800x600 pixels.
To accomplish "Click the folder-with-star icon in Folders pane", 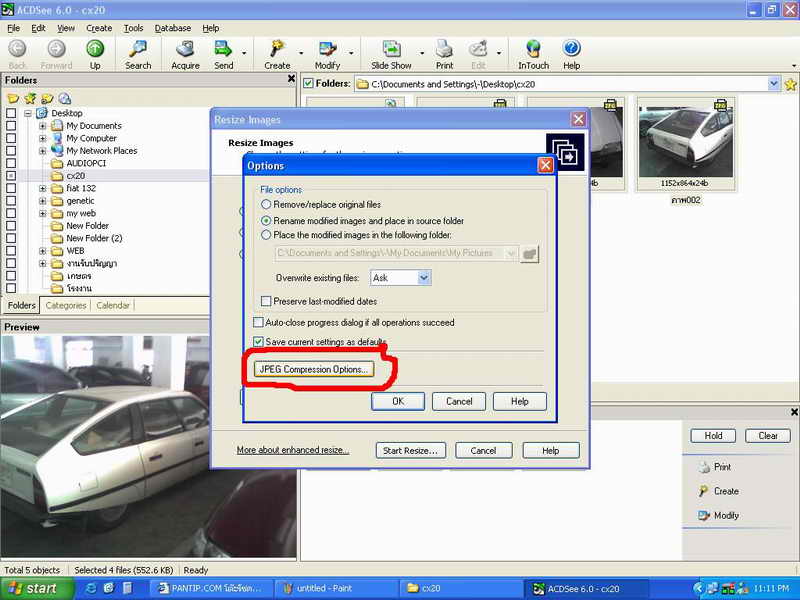I will [x=30, y=98].
